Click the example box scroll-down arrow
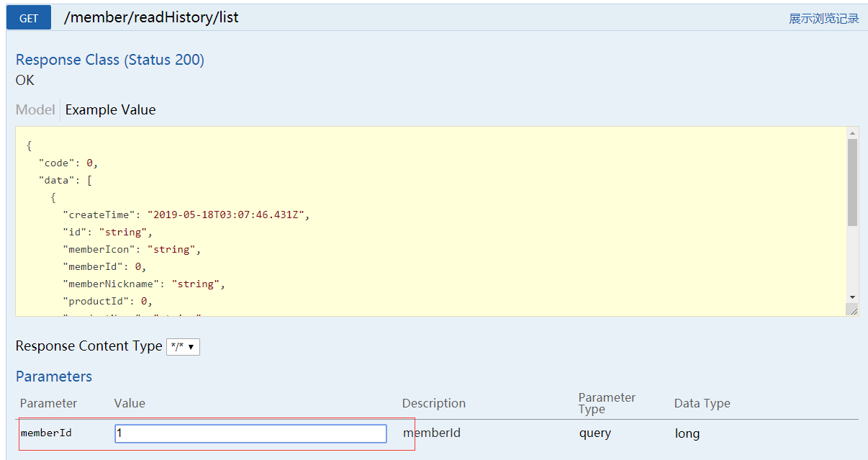Image resolution: width=868 pixels, height=460 pixels. click(x=852, y=297)
